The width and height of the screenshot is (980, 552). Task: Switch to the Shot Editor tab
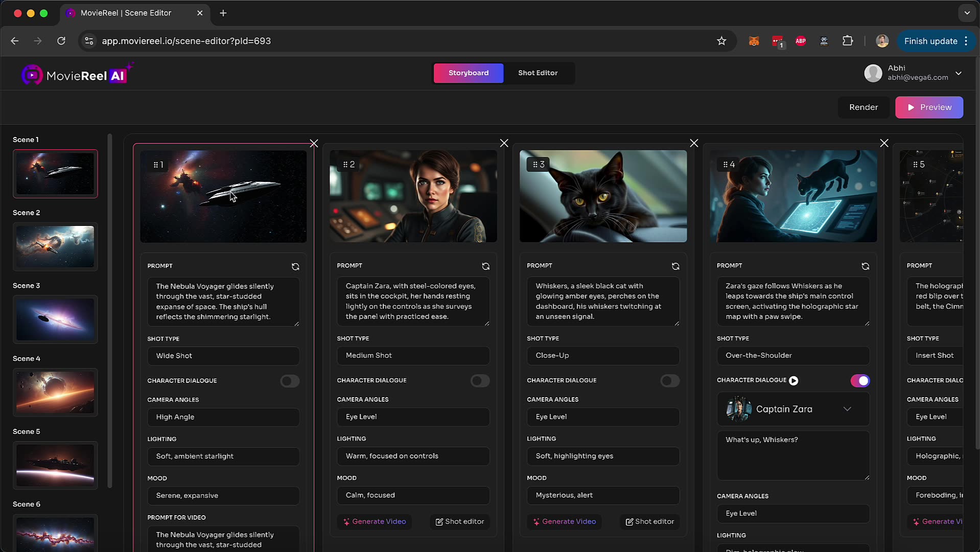tap(538, 73)
